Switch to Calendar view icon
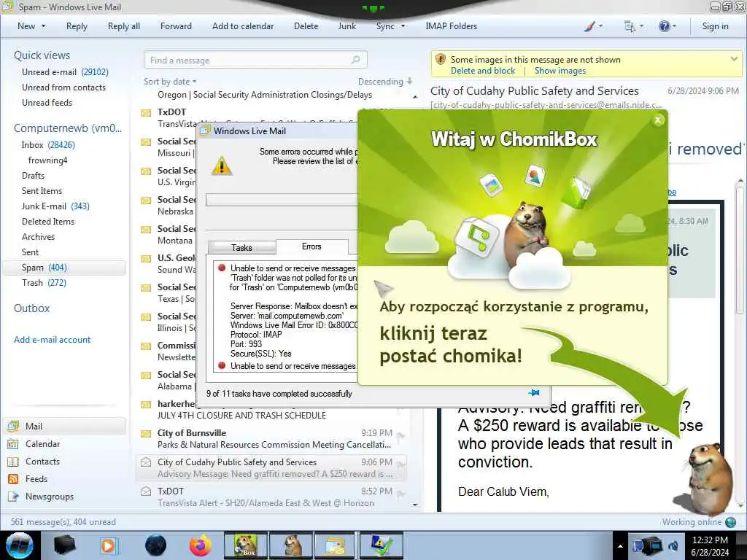 tap(13, 444)
